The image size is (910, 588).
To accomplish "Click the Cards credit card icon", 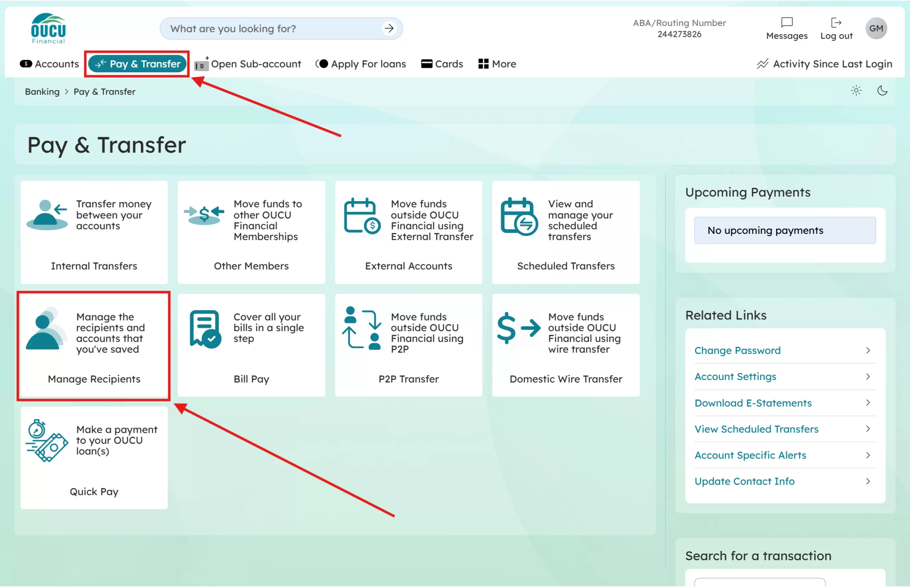I will coord(426,64).
